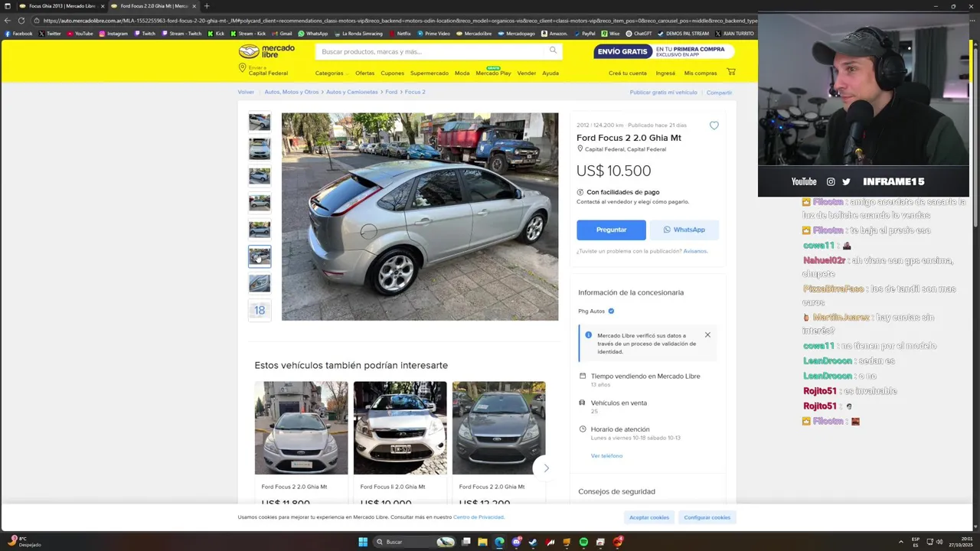Open the Vender menu item

click(527, 73)
